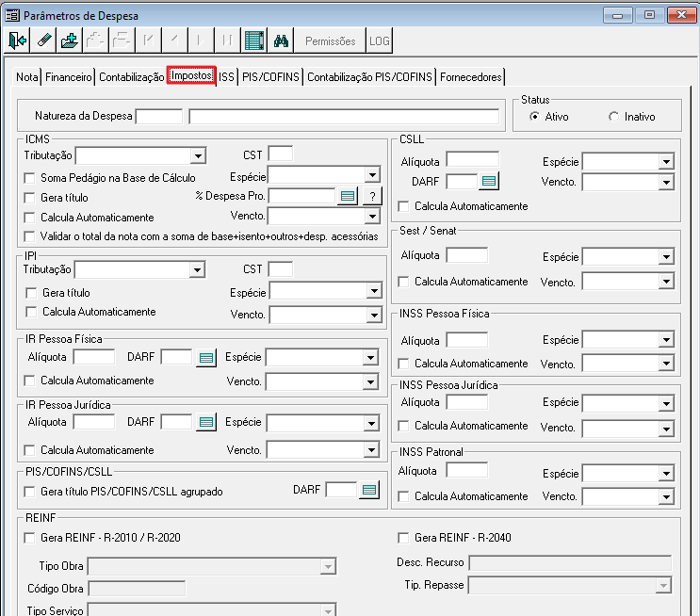Screen dimensions: 700x616
Task: Click the LOG button
Action: (380, 41)
